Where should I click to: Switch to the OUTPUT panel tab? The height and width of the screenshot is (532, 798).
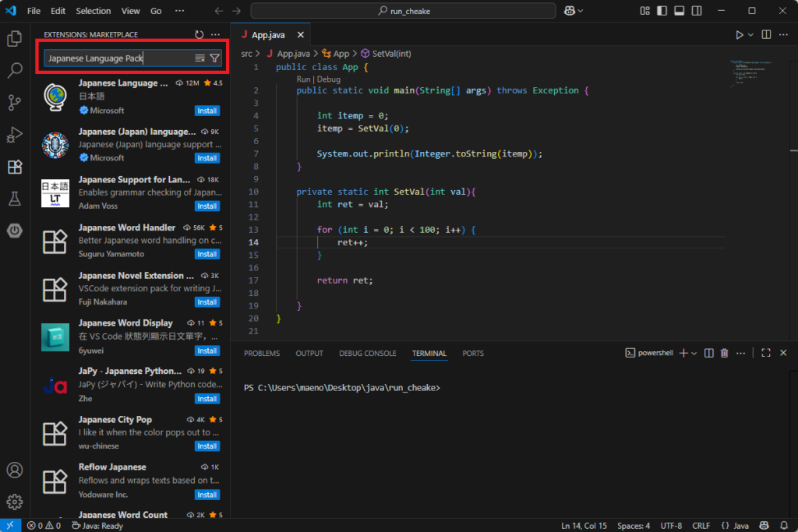(x=309, y=354)
